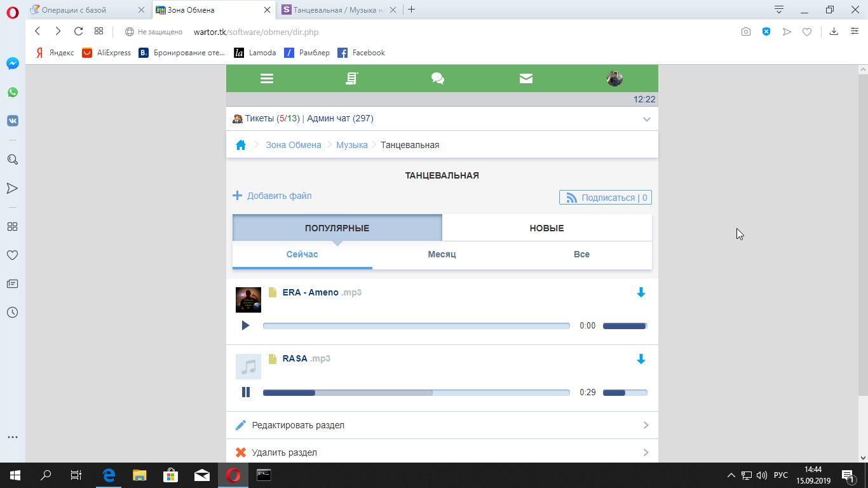Viewport: 868px width, 488px height.
Task: Click the Подписаться button
Action: (606, 198)
